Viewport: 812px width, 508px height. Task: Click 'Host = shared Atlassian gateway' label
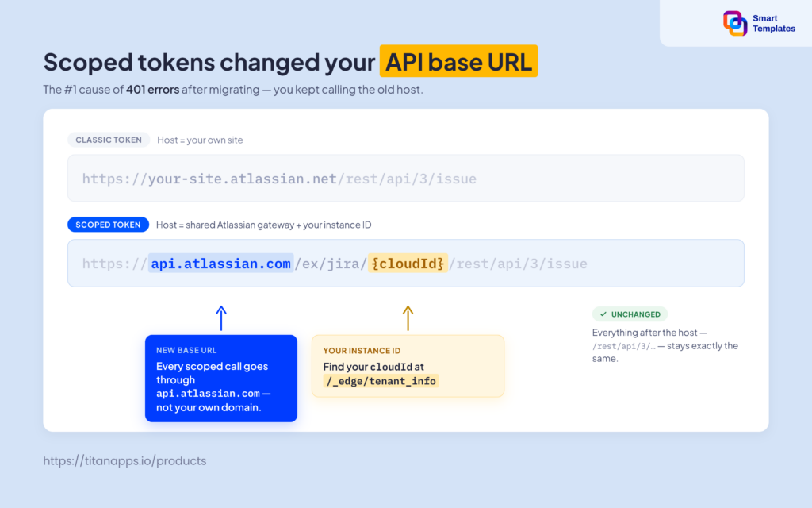(x=263, y=225)
